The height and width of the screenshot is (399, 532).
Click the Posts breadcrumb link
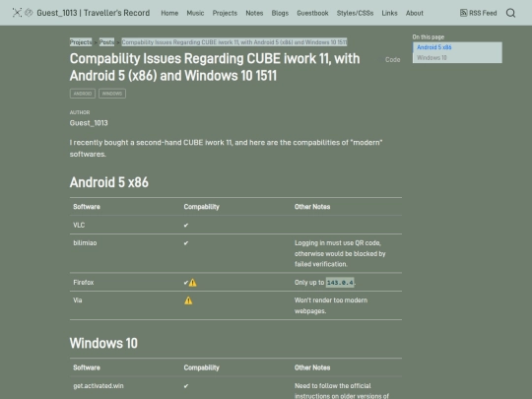pyautogui.click(x=106, y=42)
